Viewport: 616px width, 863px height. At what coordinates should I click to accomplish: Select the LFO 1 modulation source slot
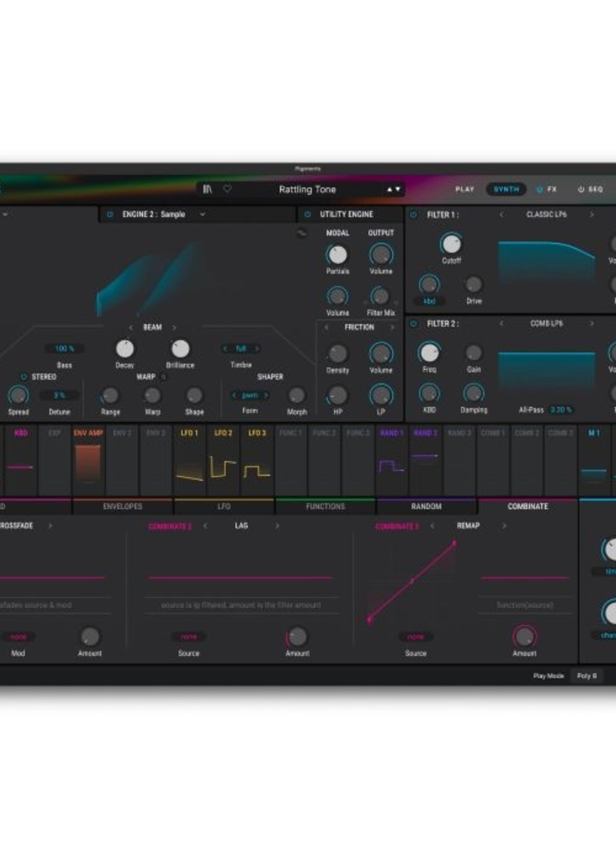tap(190, 460)
